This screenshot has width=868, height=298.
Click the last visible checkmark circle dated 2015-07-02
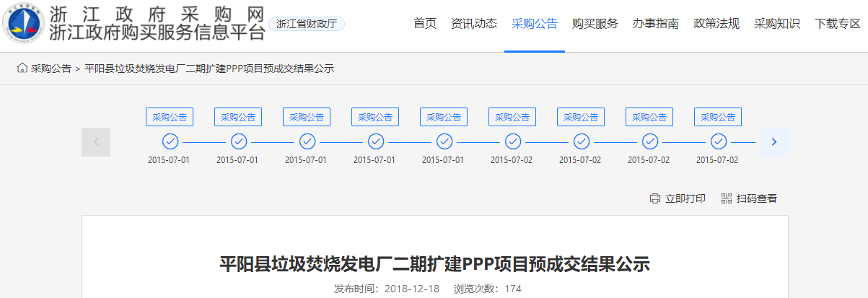click(718, 141)
